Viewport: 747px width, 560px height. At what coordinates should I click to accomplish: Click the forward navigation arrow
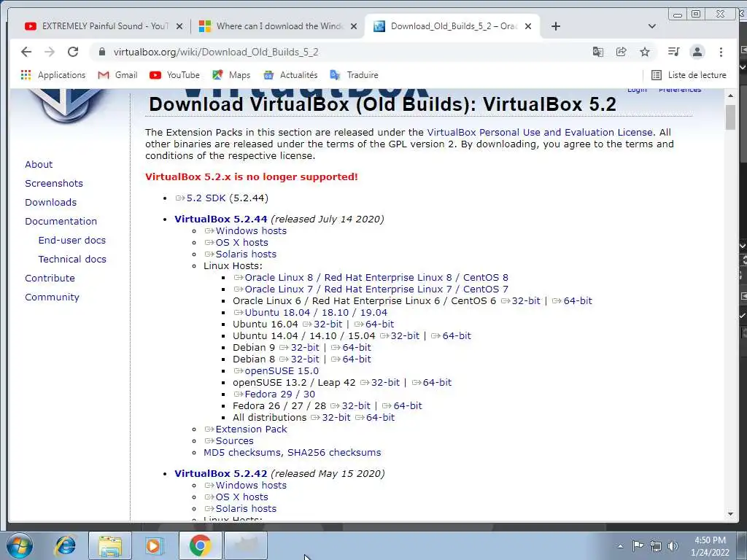point(50,52)
